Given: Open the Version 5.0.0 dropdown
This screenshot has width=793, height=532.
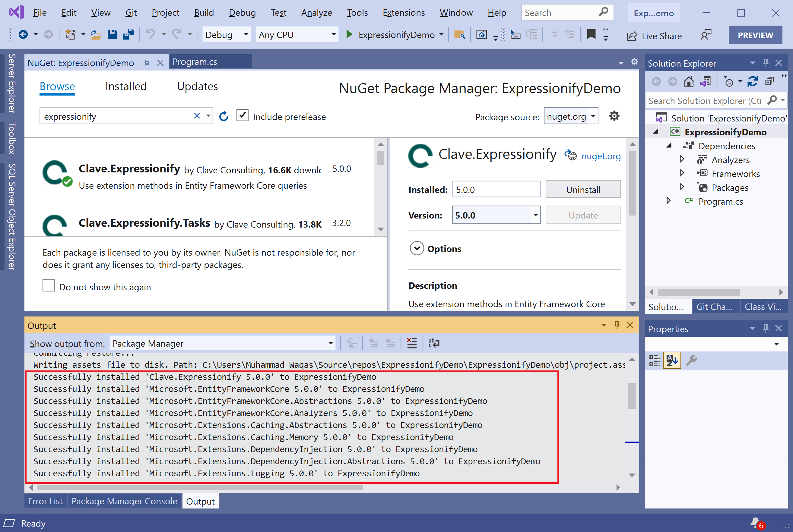Looking at the screenshot, I should (535, 215).
